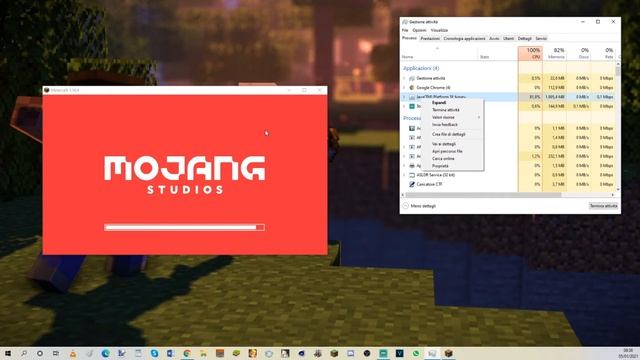Open the Opzioni menu
The height and width of the screenshot is (360, 640).
[419, 30]
